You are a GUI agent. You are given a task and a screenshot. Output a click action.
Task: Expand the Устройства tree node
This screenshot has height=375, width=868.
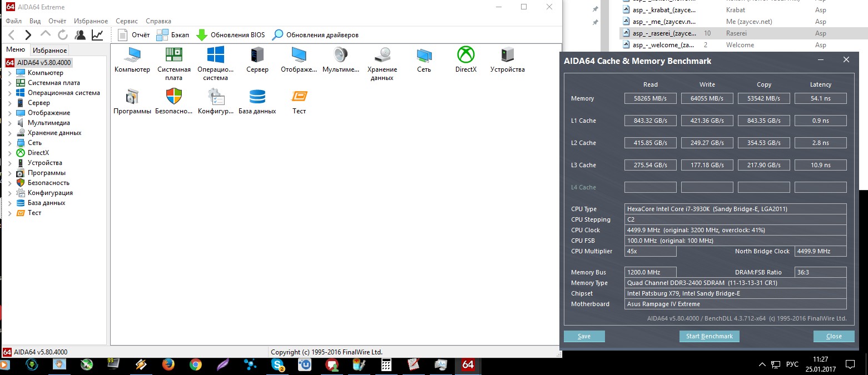[9, 163]
